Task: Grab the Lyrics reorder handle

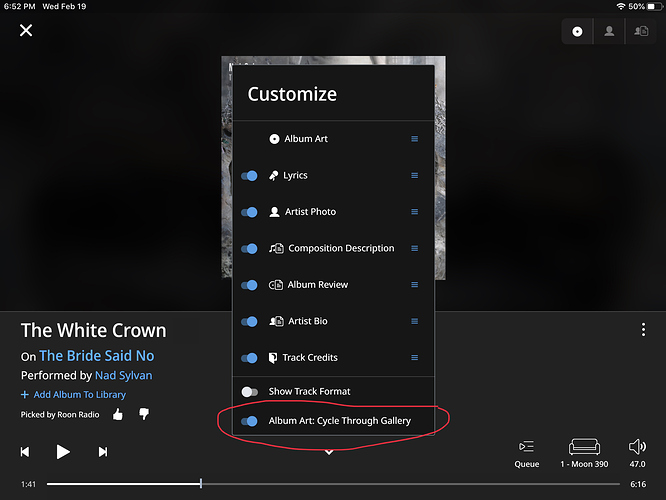Action: [x=415, y=175]
